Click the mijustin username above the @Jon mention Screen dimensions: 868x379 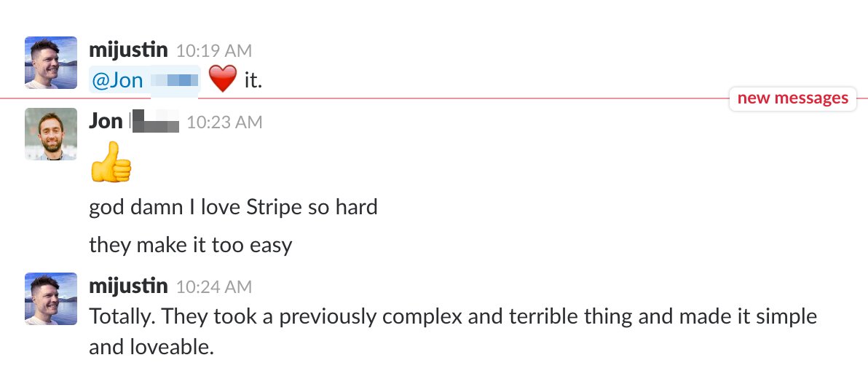128,50
